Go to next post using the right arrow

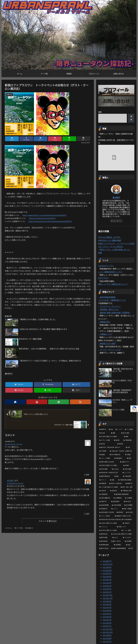point(88,425)
